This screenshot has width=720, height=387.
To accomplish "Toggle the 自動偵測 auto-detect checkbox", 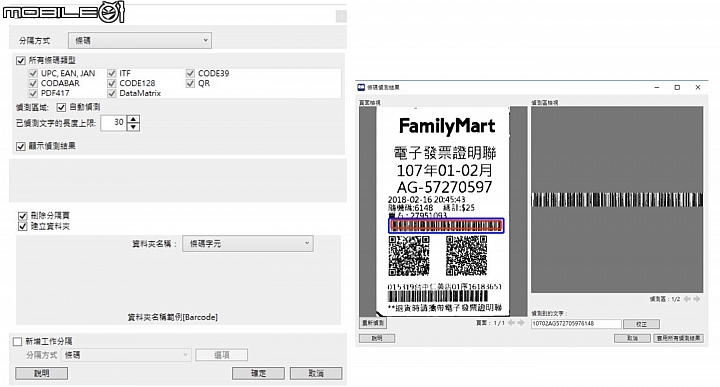I will click(61, 107).
